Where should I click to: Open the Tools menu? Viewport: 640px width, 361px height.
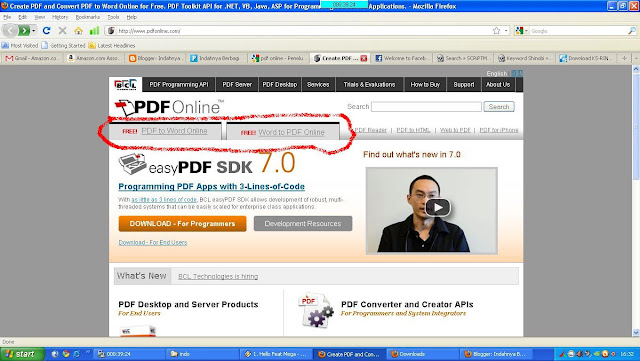click(113, 17)
